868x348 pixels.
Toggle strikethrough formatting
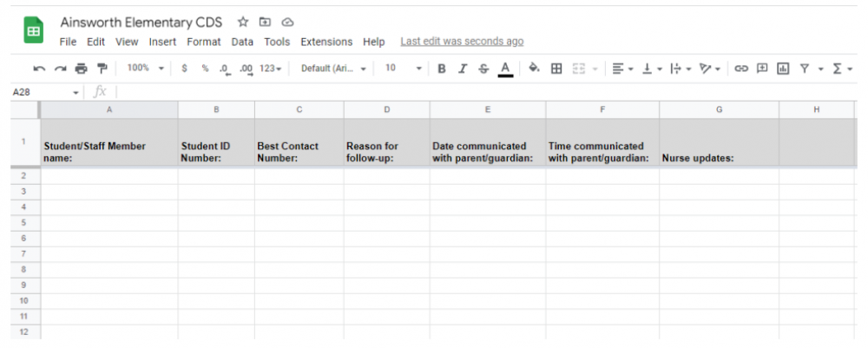tap(483, 69)
